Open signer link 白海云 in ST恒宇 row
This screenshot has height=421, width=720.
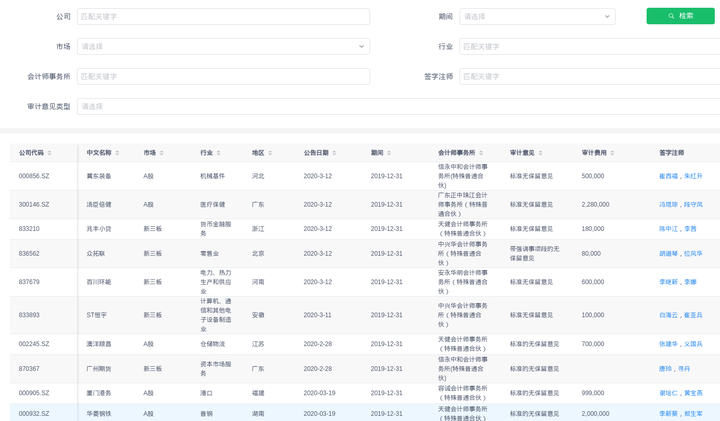668,315
